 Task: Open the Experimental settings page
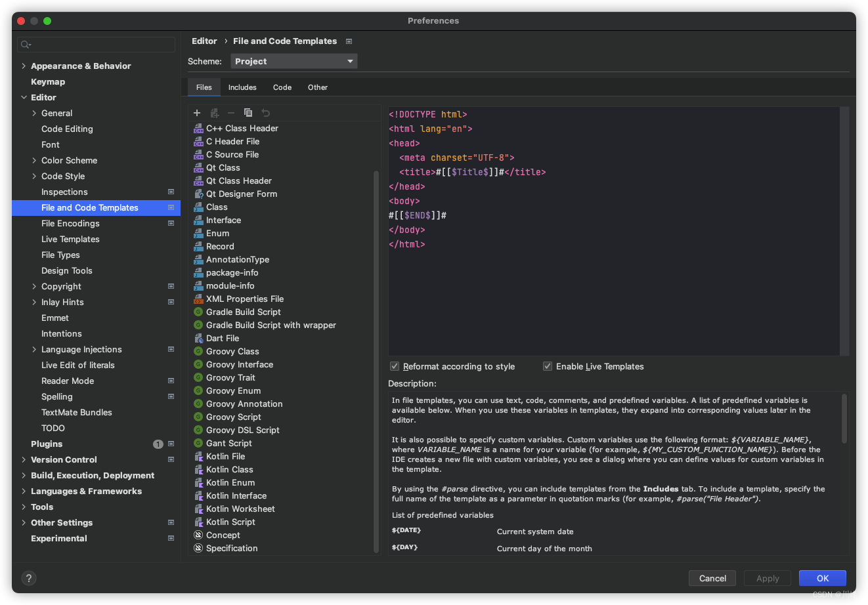pos(59,539)
